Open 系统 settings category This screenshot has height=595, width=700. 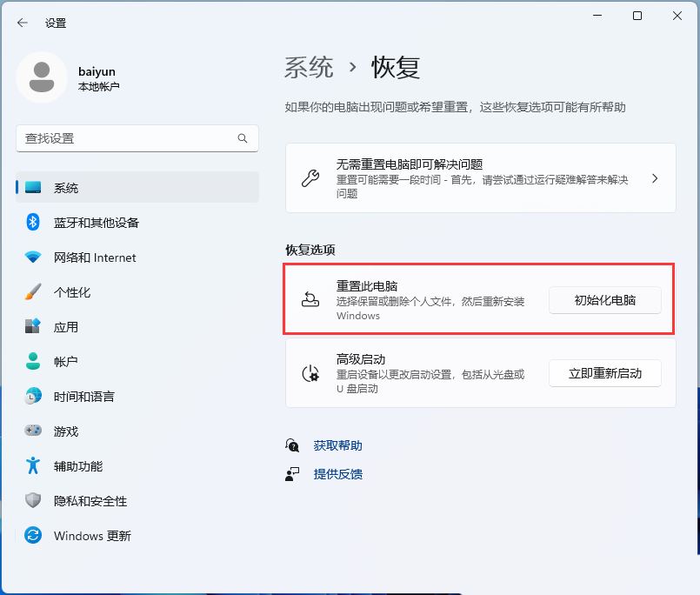click(137, 187)
